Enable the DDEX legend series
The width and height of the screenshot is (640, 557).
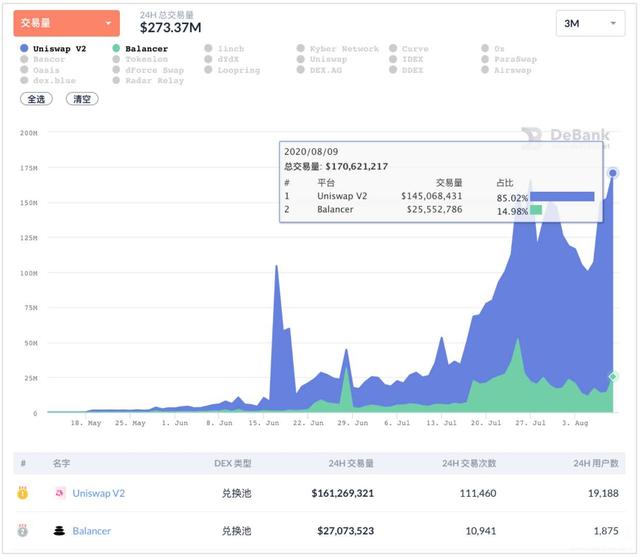pyautogui.click(x=407, y=70)
